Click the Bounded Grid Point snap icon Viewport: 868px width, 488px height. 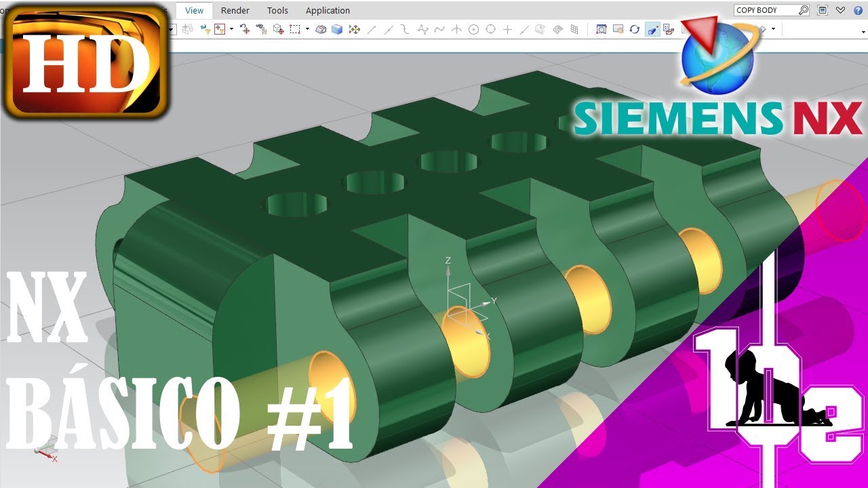558,29
